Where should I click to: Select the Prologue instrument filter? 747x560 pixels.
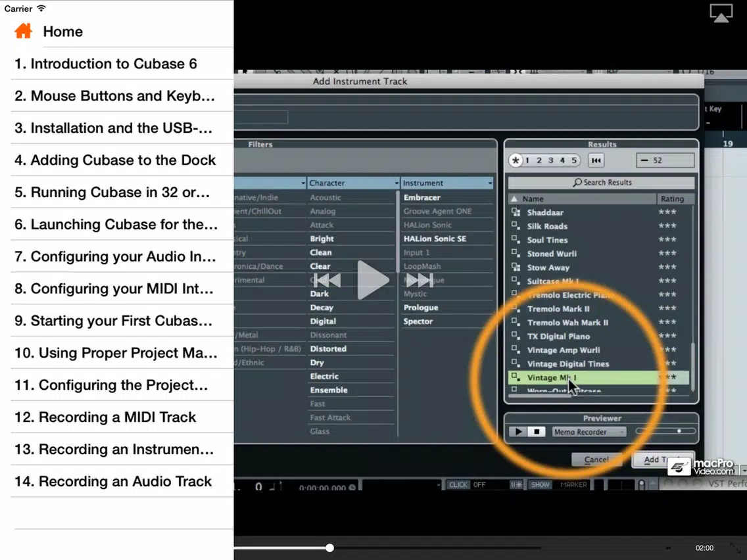tap(421, 308)
